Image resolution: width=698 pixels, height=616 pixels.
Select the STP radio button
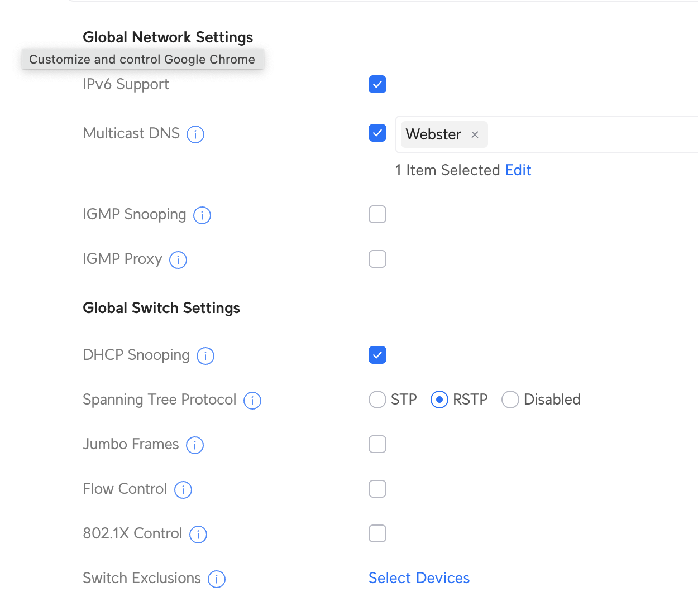click(377, 400)
